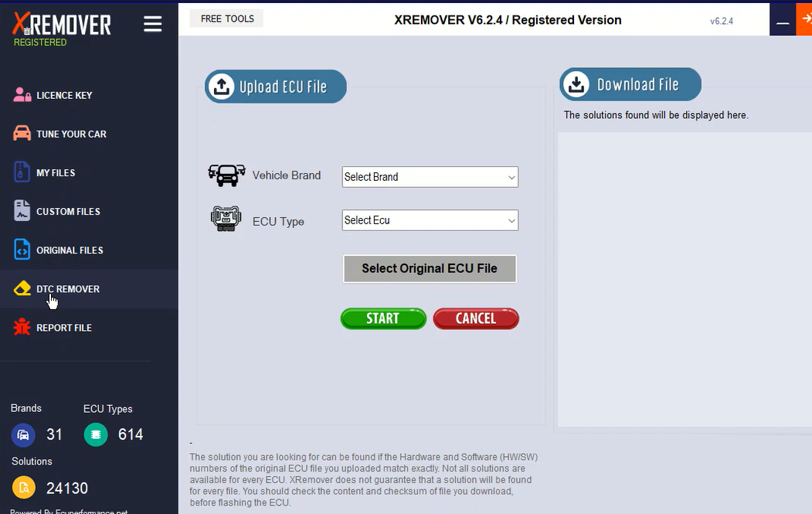Click the ECU Type label
This screenshot has width=812, height=514.
(x=278, y=222)
